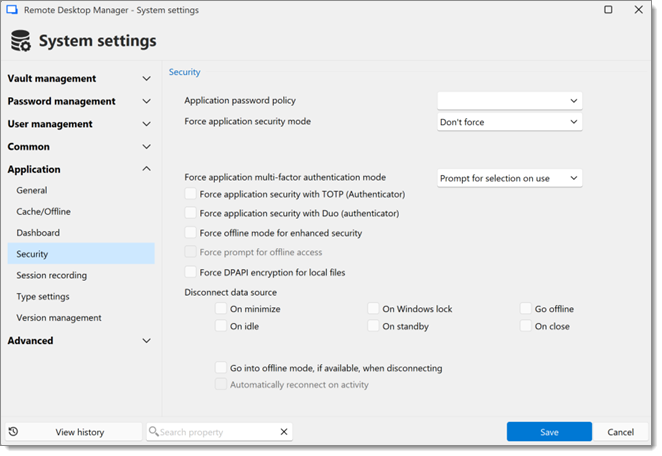Click the Disconnect data source label

click(x=231, y=292)
